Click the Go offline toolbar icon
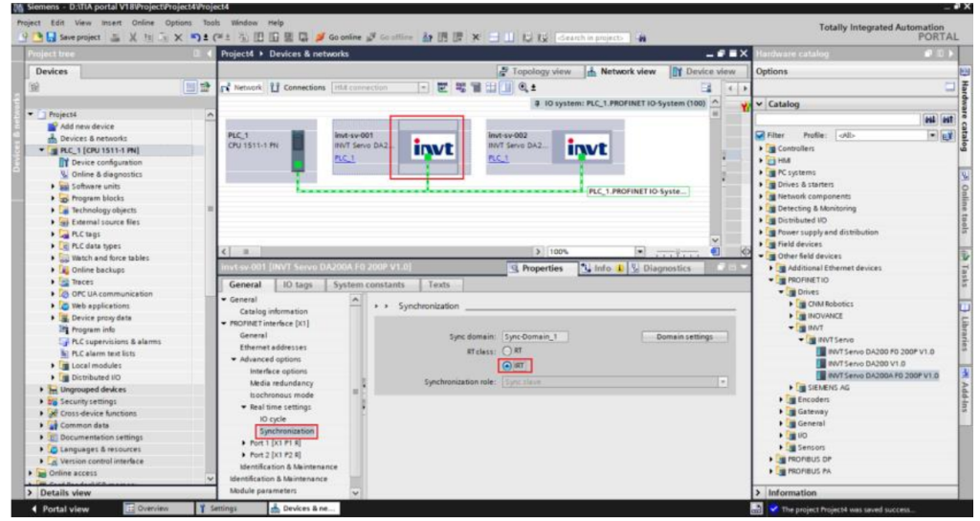The height and width of the screenshot is (521, 980). click(370, 37)
